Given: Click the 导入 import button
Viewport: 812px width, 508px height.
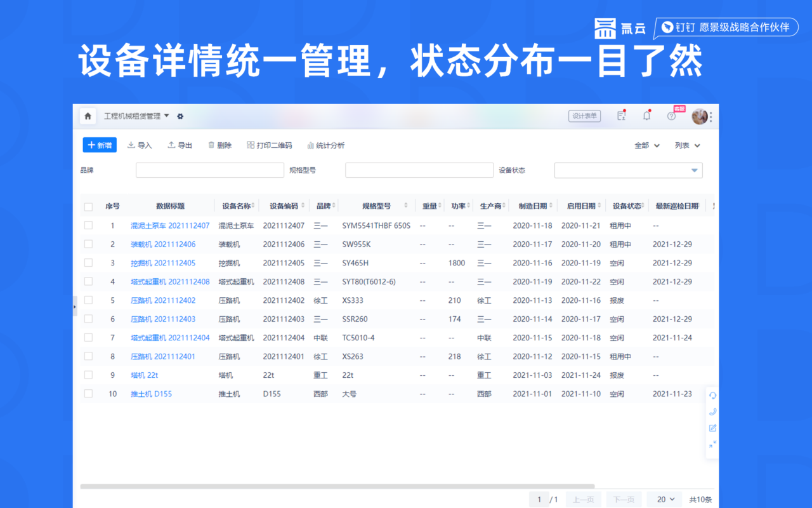Looking at the screenshot, I should (140, 145).
